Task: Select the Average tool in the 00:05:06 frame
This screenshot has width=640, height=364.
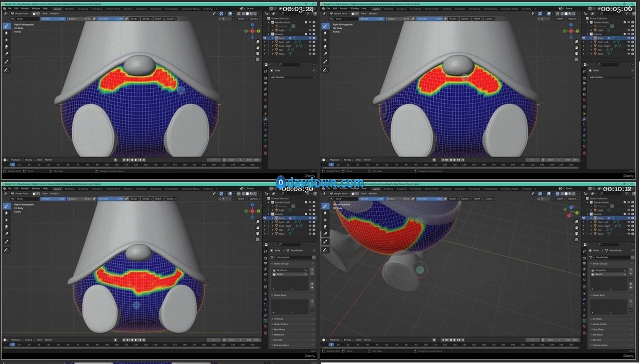Action: (326, 39)
